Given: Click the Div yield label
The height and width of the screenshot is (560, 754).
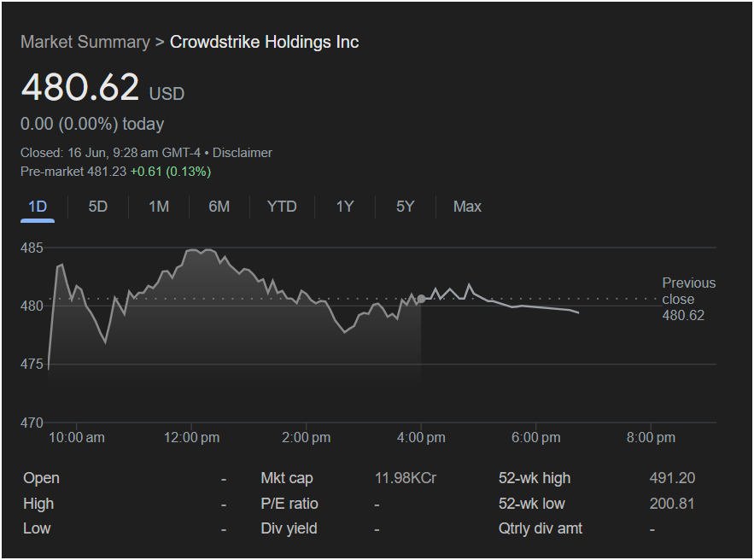Looking at the screenshot, I should pos(289,528).
